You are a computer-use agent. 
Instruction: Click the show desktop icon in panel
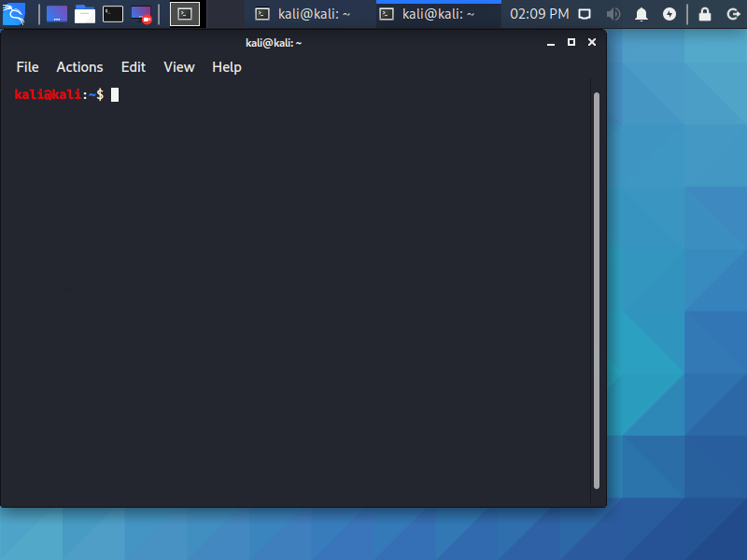click(57, 14)
